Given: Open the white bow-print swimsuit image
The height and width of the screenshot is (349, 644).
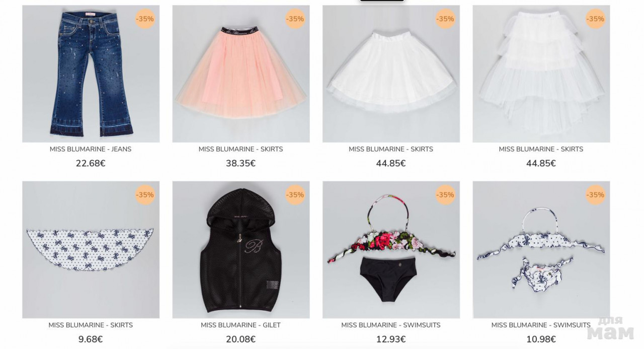Looking at the screenshot, I should (x=541, y=250).
